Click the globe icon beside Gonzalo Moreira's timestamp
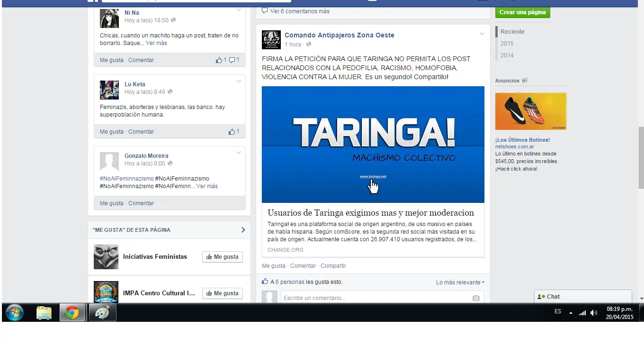 point(170,164)
